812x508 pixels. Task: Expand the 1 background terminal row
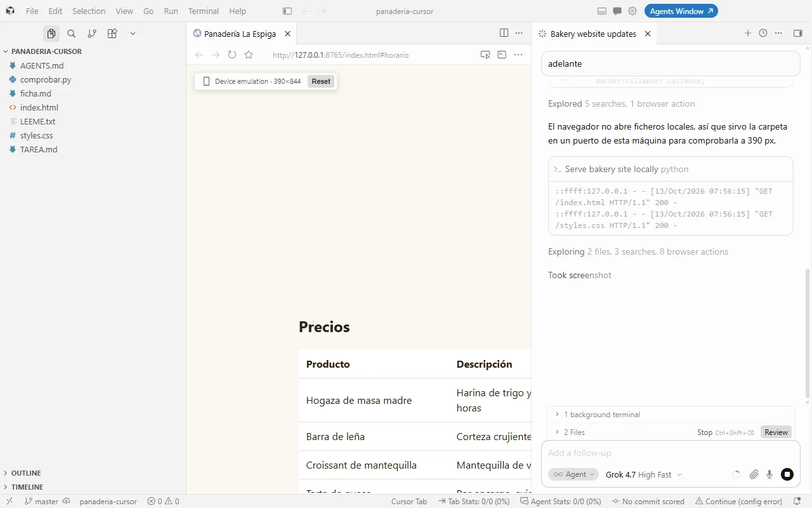[x=671, y=415]
